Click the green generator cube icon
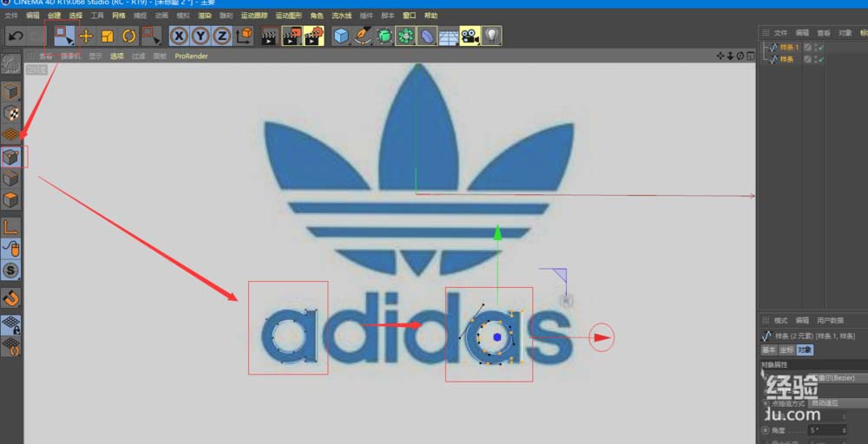The width and height of the screenshot is (868, 444). (385, 36)
